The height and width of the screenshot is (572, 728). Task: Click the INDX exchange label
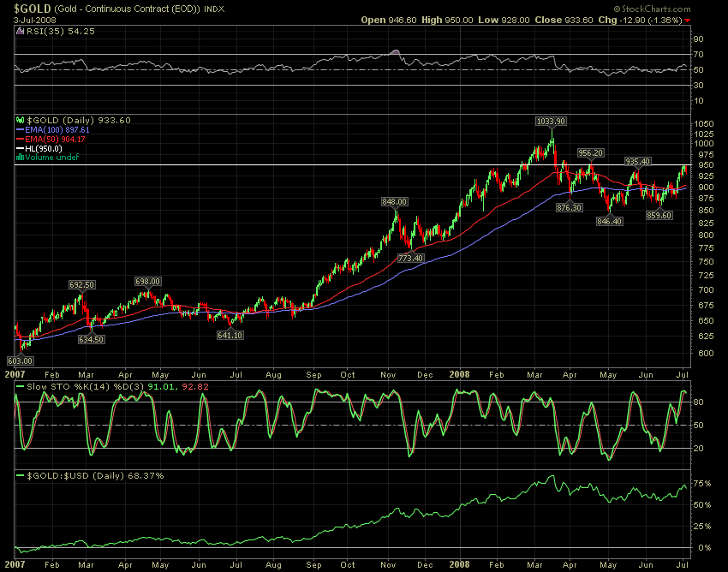[x=214, y=9]
